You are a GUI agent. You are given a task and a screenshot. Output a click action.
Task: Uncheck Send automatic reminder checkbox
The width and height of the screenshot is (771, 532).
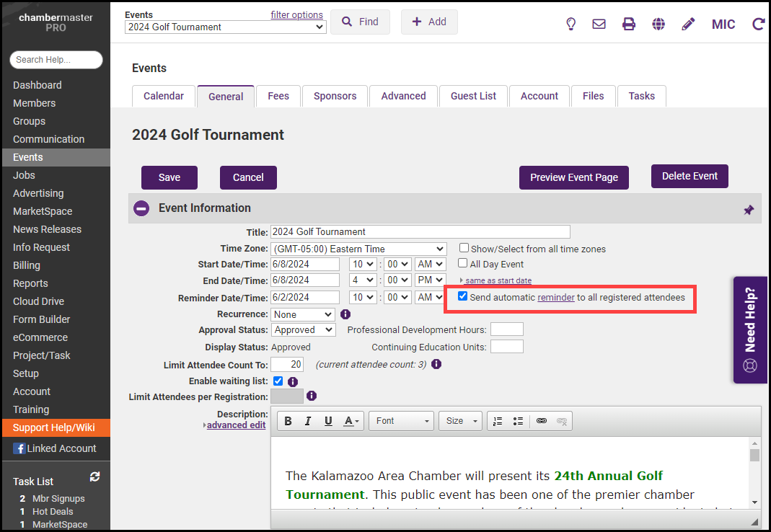coord(462,296)
